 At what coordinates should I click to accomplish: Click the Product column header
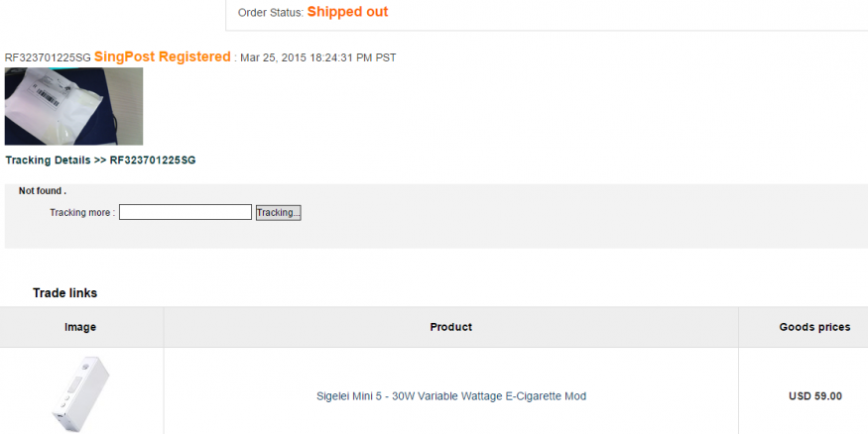pos(450,327)
